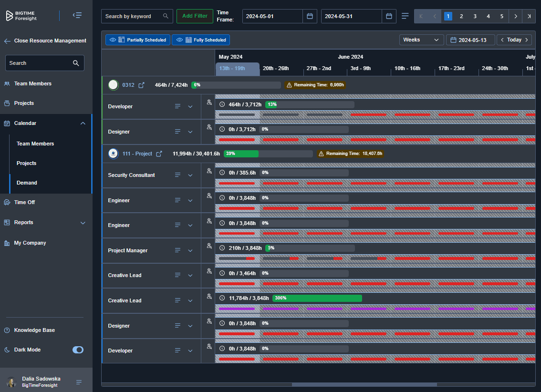541x392 pixels.
Task: Toggle Fully Scheduled visibility filter
Action: pyautogui.click(x=201, y=40)
